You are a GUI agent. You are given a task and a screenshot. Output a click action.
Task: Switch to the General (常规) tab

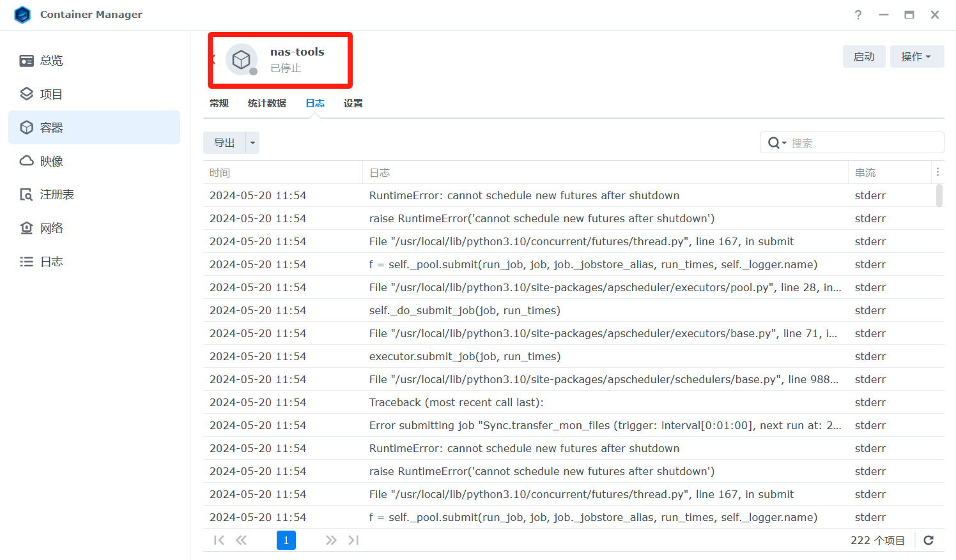[219, 103]
